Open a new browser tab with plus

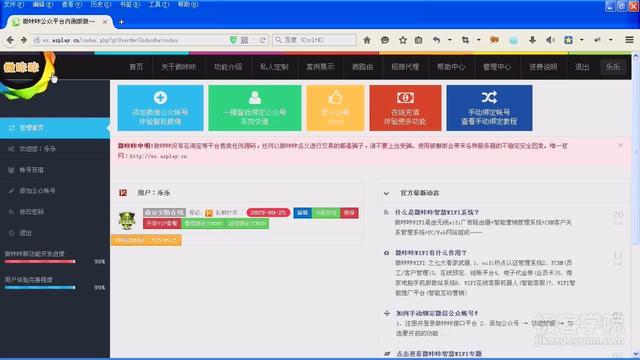[x=121, y=22]
